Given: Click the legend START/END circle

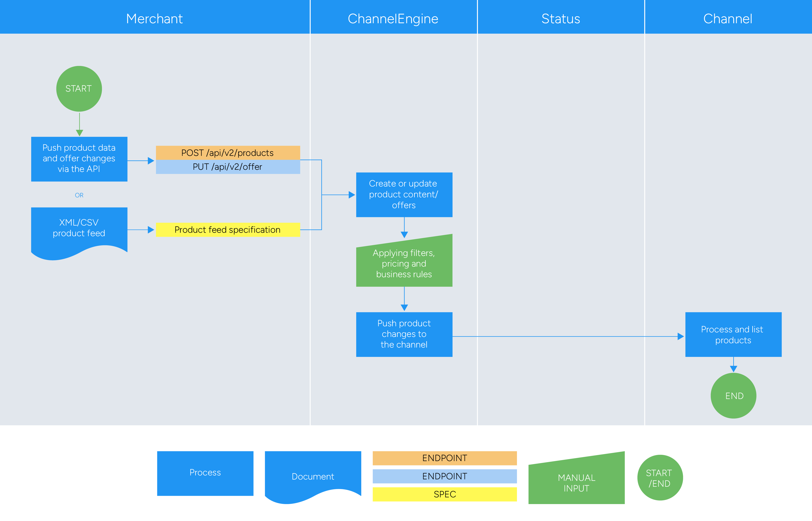Looking at the screenshot, I should click(659, 478).
